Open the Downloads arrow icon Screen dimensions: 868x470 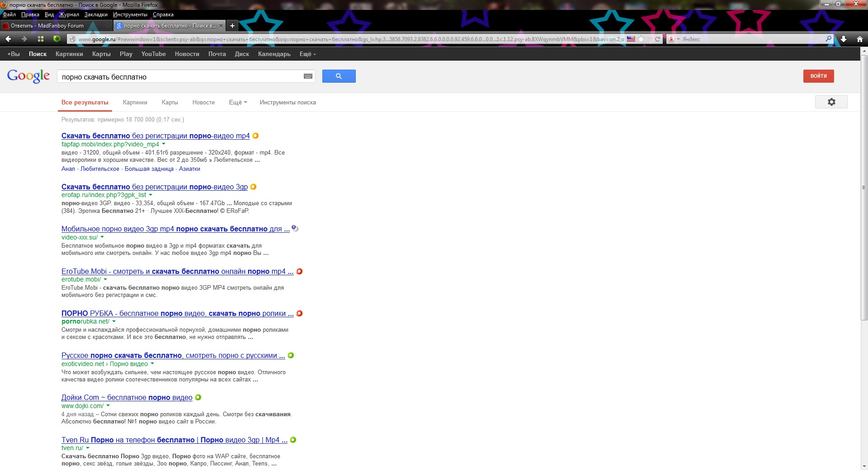pyautogui.click(x=844, y=39)
